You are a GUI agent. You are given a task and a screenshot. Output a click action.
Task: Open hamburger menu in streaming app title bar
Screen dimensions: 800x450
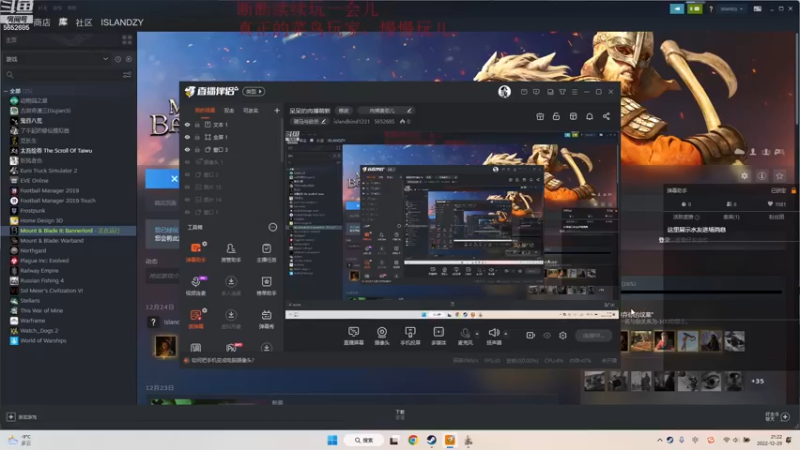coord(574,92)
